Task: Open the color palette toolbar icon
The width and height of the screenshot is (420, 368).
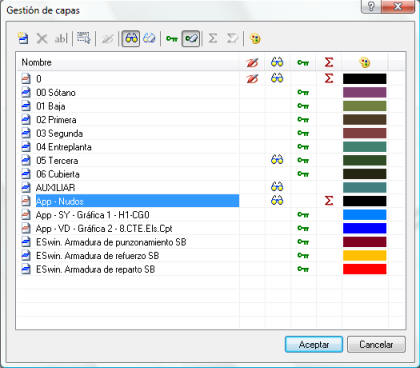Action: pyautogui.click(x=255, y=39)
